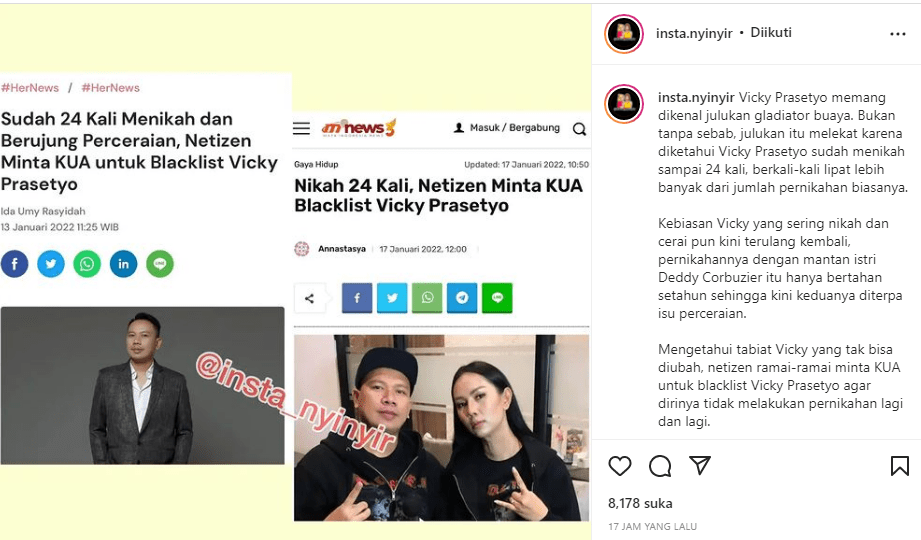Save the post with the bookmark icon
Screen dimensions: 921x540
click(x=899, y=466)
